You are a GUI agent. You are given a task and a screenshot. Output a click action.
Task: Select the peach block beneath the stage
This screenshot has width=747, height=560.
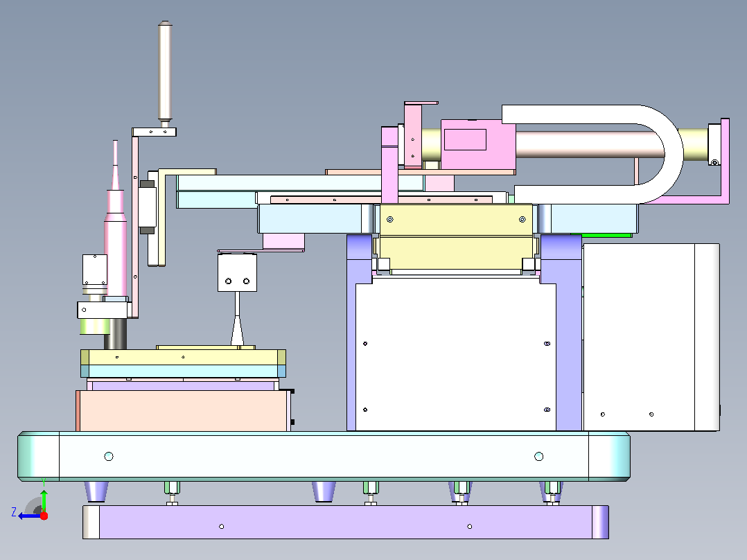coord(184,410)
